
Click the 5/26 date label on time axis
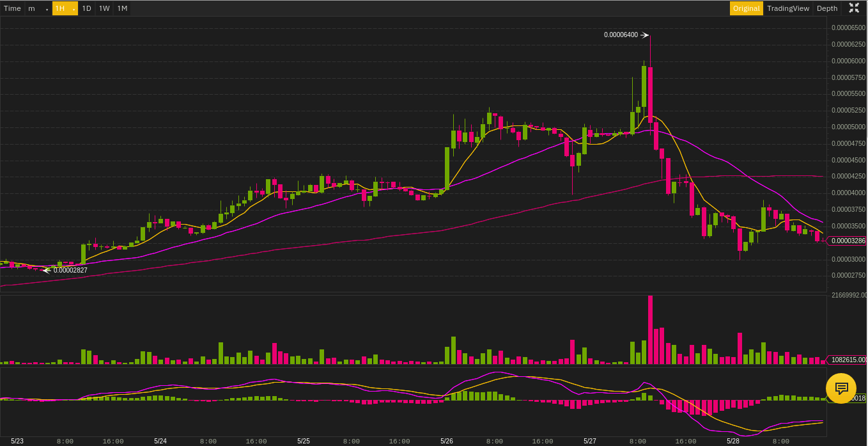447,441
